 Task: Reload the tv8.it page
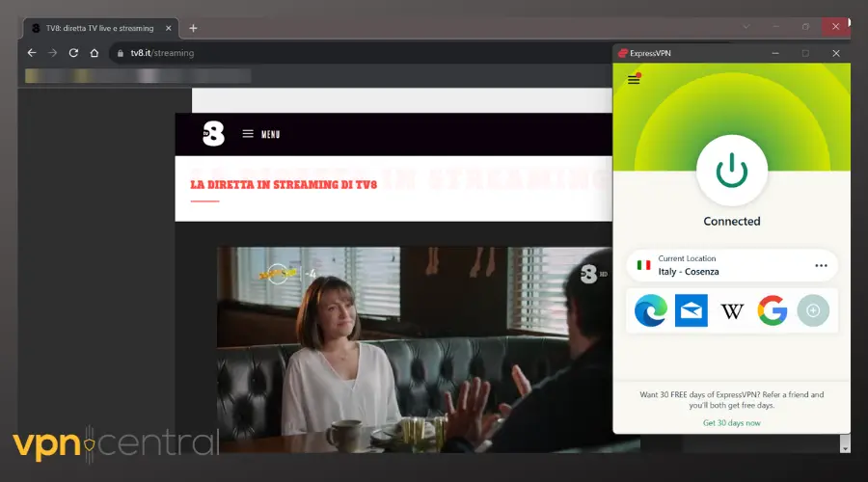[73, 53]
